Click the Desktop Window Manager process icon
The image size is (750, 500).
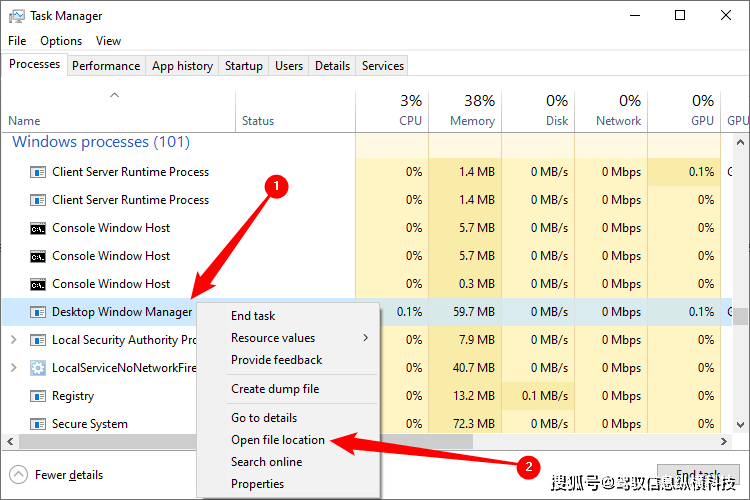tap(38, 312)
